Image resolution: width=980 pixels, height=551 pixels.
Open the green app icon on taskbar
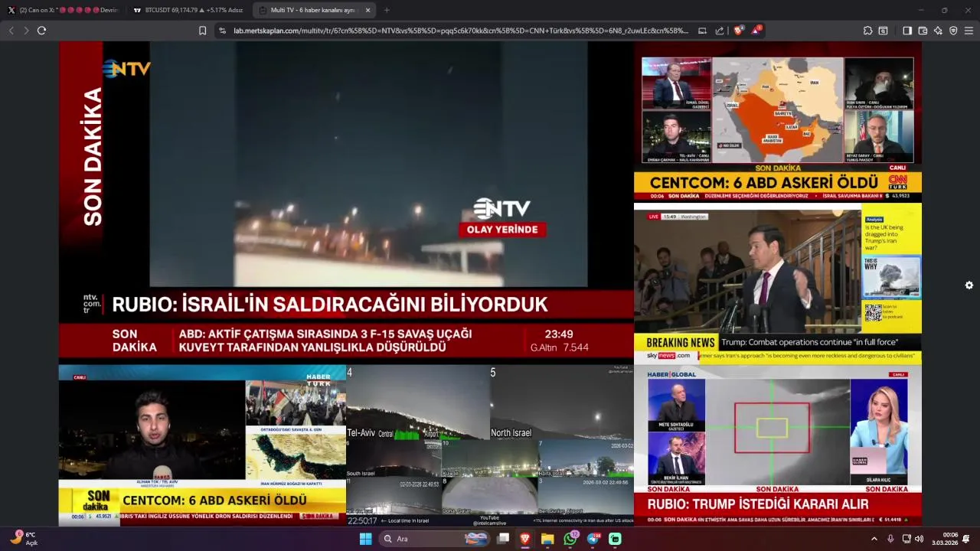615,539
